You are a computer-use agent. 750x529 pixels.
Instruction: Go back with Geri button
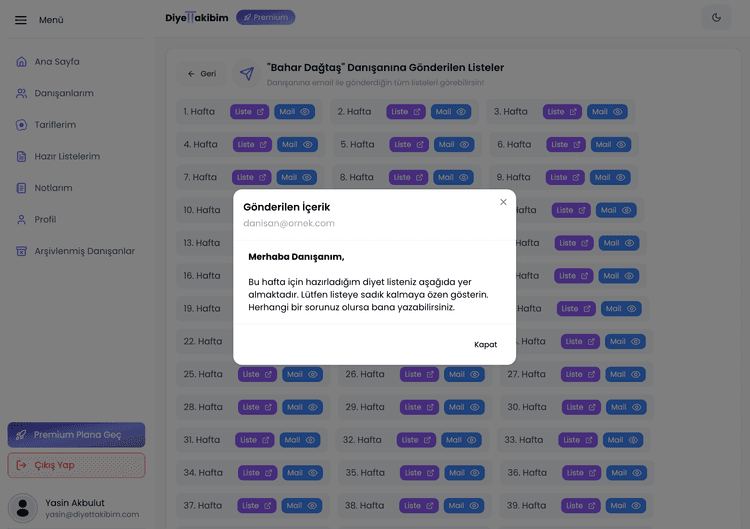click(x=201, y=74)
